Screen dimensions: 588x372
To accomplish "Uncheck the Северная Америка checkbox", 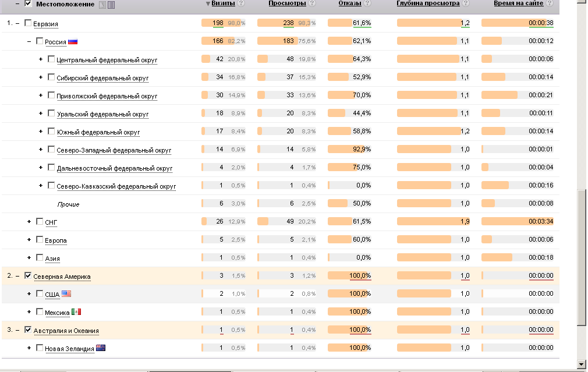I will [27, 276].
